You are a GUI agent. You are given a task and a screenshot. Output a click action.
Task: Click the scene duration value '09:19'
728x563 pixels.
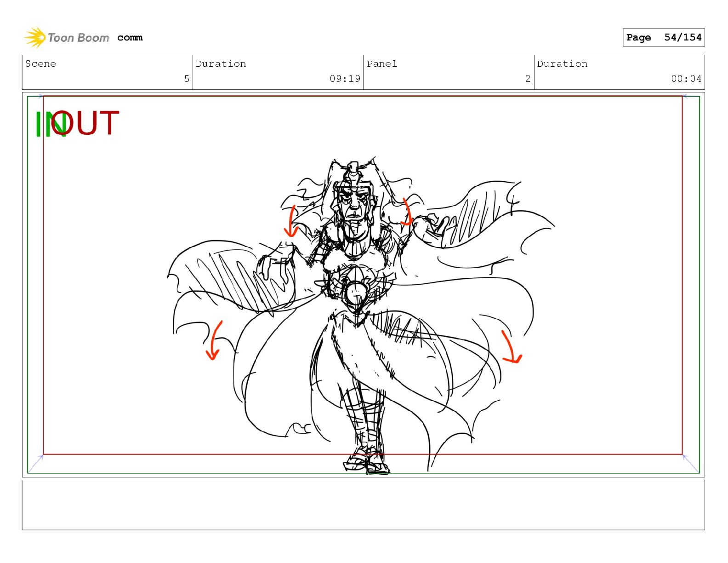(345, 79)
